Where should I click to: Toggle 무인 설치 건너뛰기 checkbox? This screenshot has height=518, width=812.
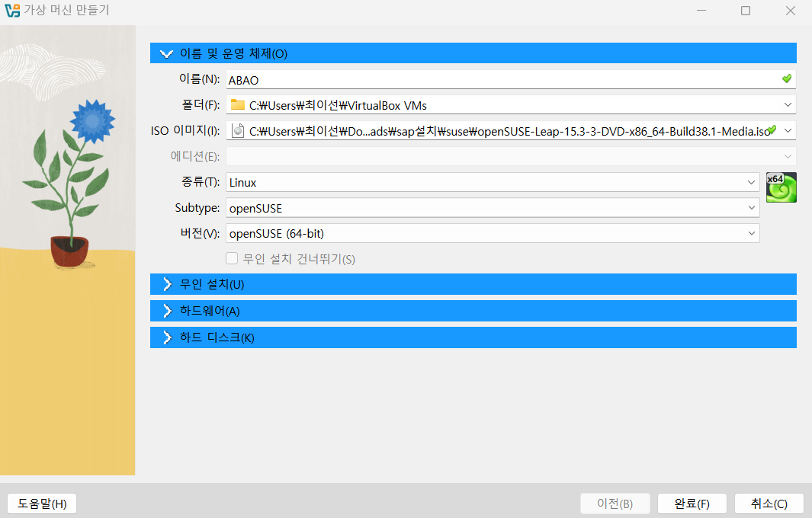click(x=232, y=258)
